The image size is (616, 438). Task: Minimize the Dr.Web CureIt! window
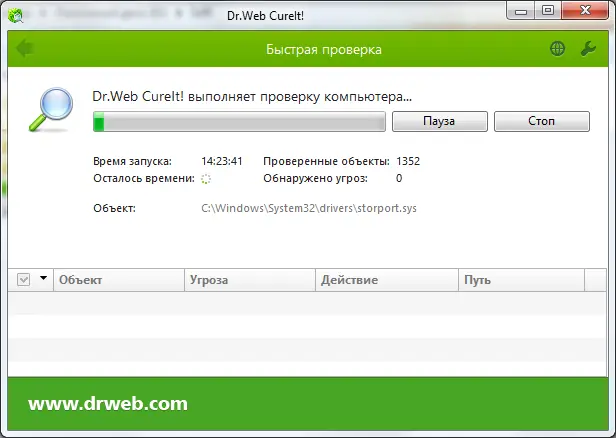521,11
